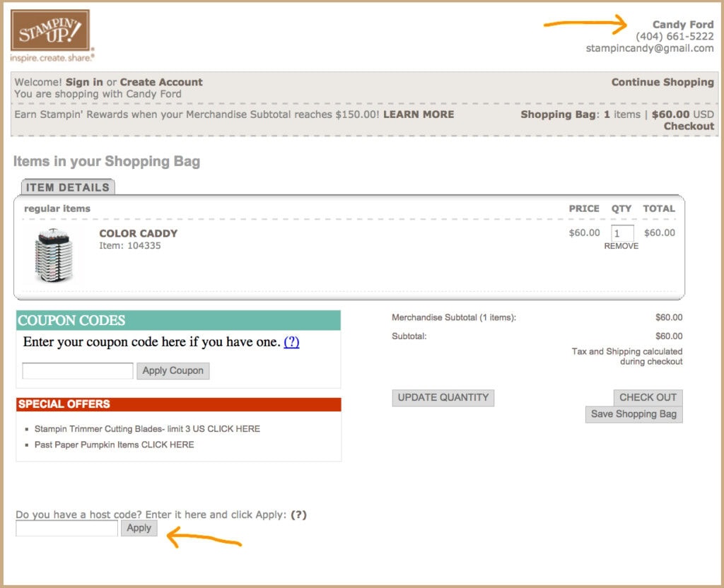Remove Color Caddy from the bag
This screenshot has width=724, height=588.
pyautogui.click(x=621, y=246)
